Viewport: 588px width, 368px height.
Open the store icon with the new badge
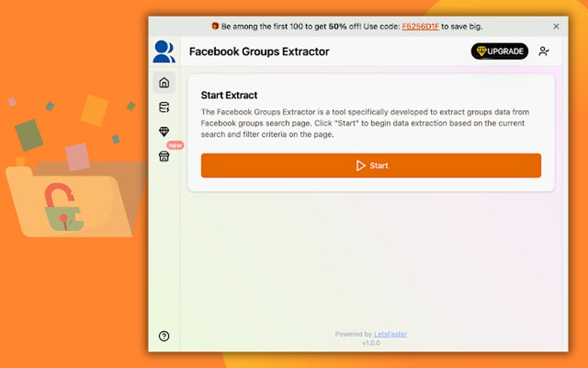click(164, 155)
